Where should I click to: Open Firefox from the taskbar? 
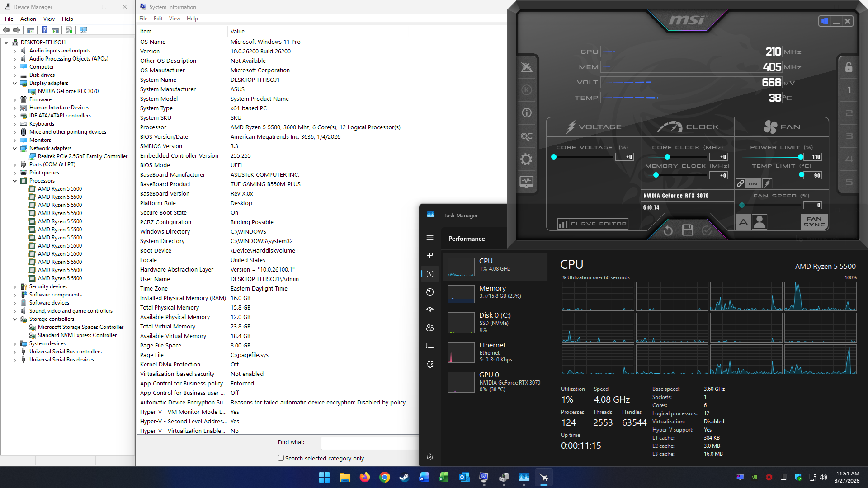(x=364, y=477)
